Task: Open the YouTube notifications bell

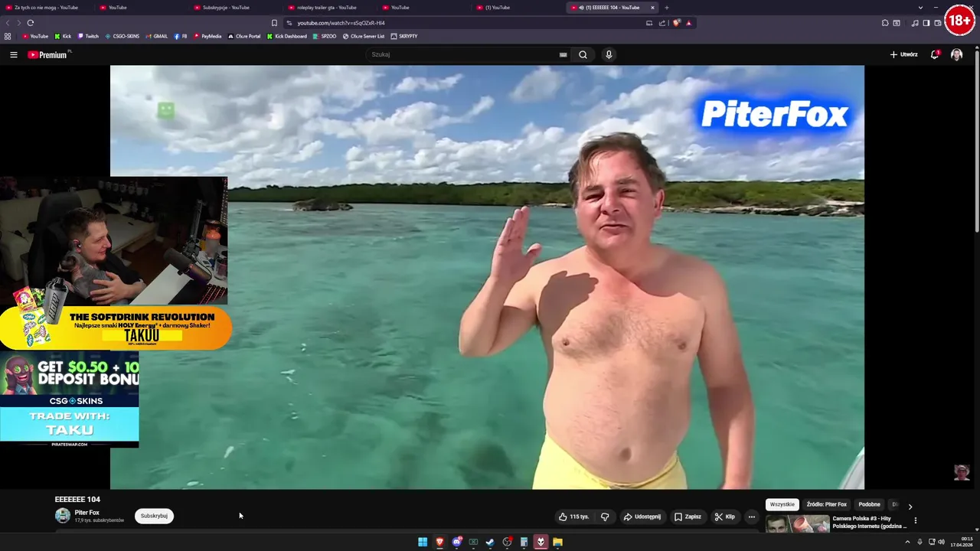Action: coord(935,54)
